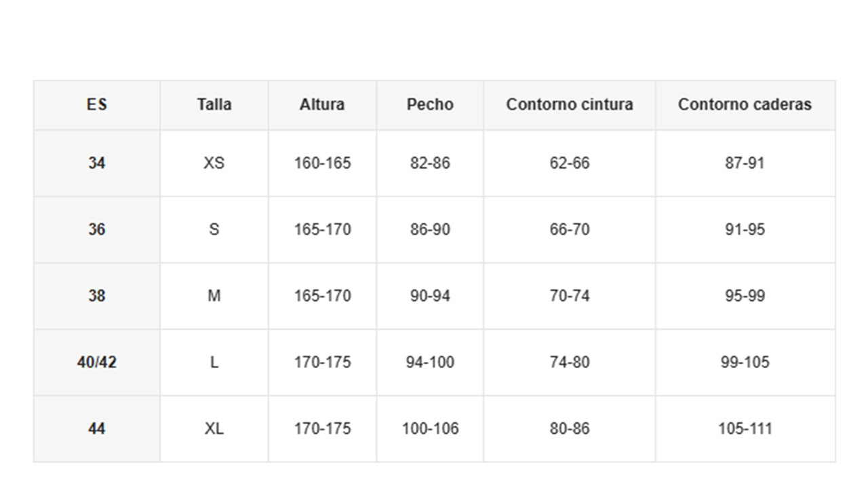Select the waist value 66-70
Screen dimensions: 868x488
570,230
